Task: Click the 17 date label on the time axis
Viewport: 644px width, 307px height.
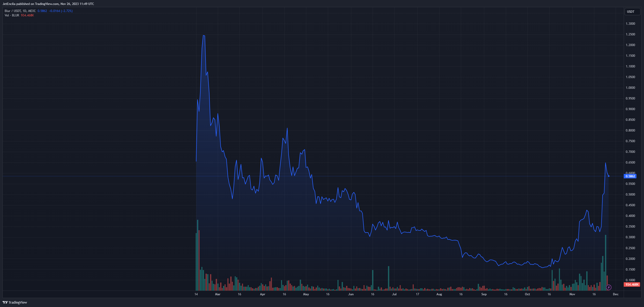Action: click(x=417, y=294)
